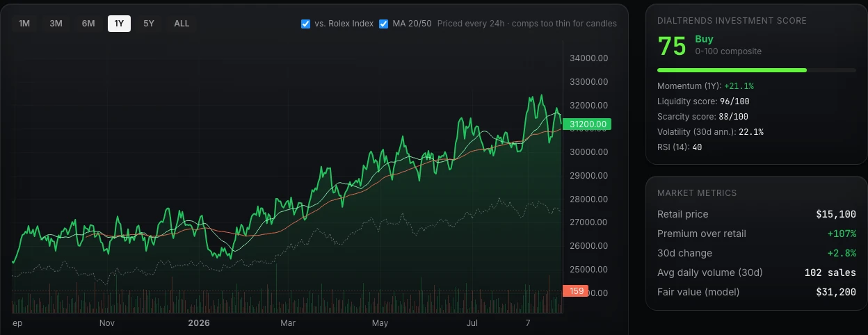Click the DIALTRENDS INVESTMENT SCORE heading
Viewport: 868px width, 335px height.
coord(732,21)
